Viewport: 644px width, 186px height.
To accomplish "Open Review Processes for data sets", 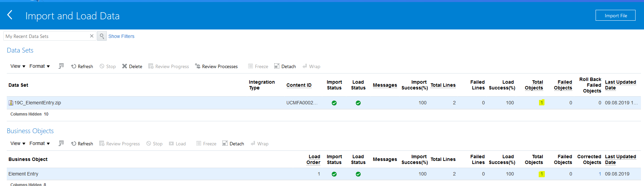I will click(x=216, y=66).
